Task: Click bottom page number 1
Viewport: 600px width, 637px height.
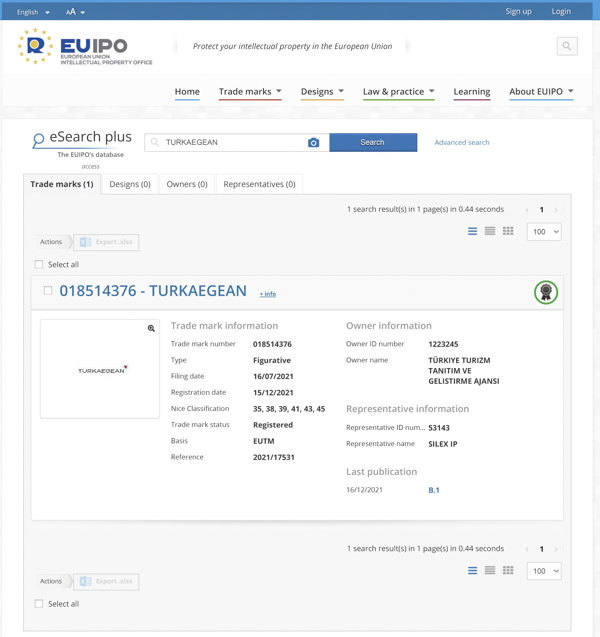Action: tap(542, 549)
